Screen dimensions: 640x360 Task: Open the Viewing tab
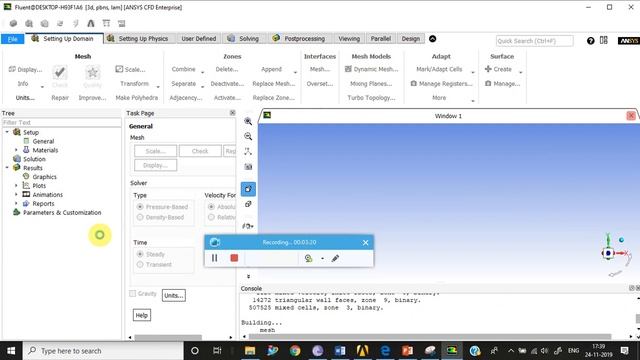point(349,39)
